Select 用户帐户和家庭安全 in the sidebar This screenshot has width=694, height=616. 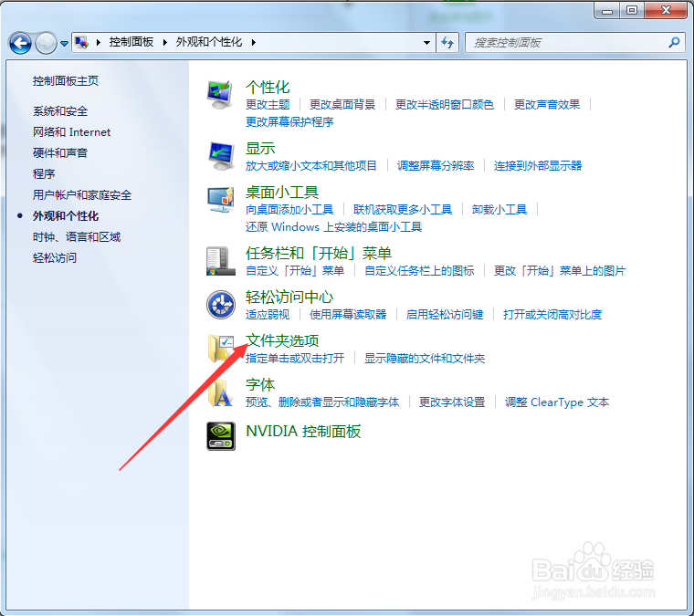coord(82,195)
